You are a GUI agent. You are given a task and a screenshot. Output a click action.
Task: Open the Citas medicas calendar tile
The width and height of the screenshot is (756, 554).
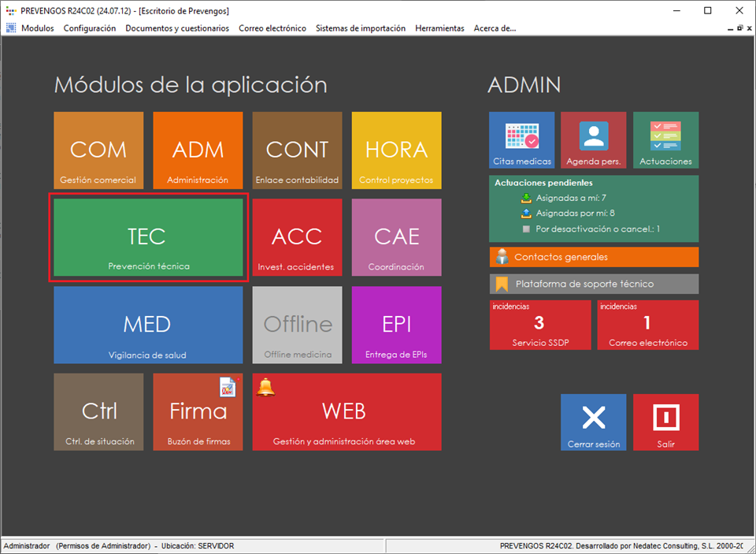pos(521,140)
